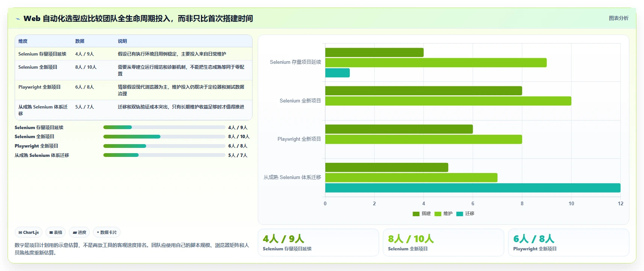Select the 进度 chip
Viewport: 644px width, 271px height.
79,232
